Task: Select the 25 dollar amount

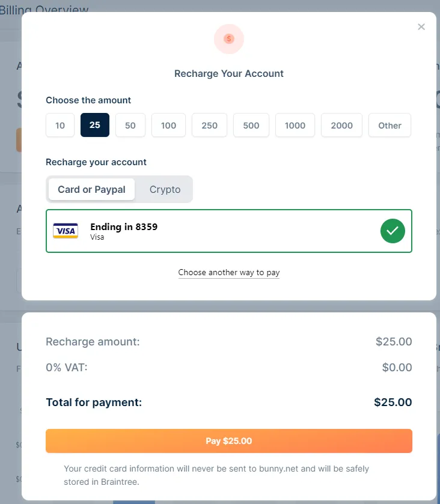Action: coord(95,126)
